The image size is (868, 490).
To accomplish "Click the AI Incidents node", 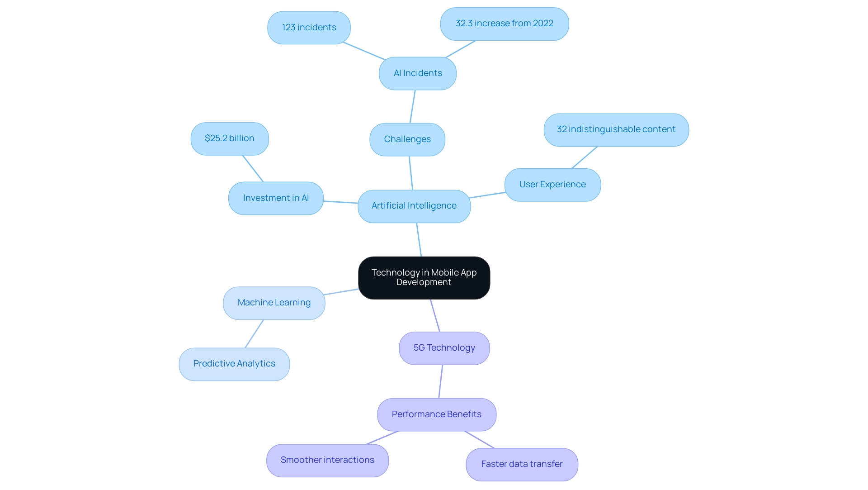I will point(417,73).
